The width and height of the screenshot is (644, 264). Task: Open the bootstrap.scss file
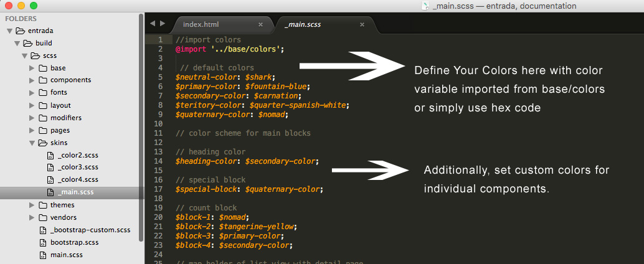pyautogui.click(x=73, y=242)
